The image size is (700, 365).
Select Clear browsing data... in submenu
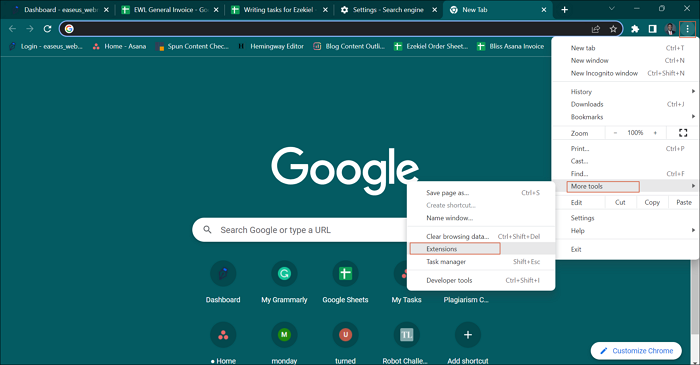click(x=481, y=236)
